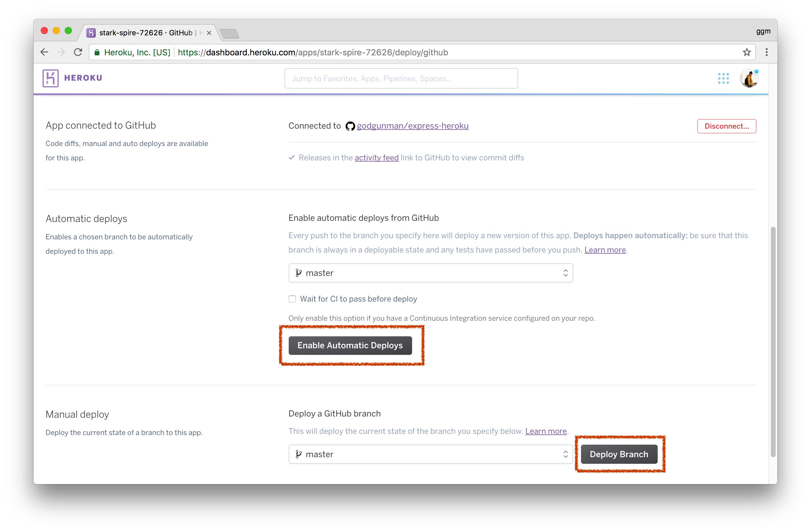Image resolution: width=811 pixels, height=532 pixels.
Task: Click Enable Automatic Deploys button
Action: coord(350,346)
